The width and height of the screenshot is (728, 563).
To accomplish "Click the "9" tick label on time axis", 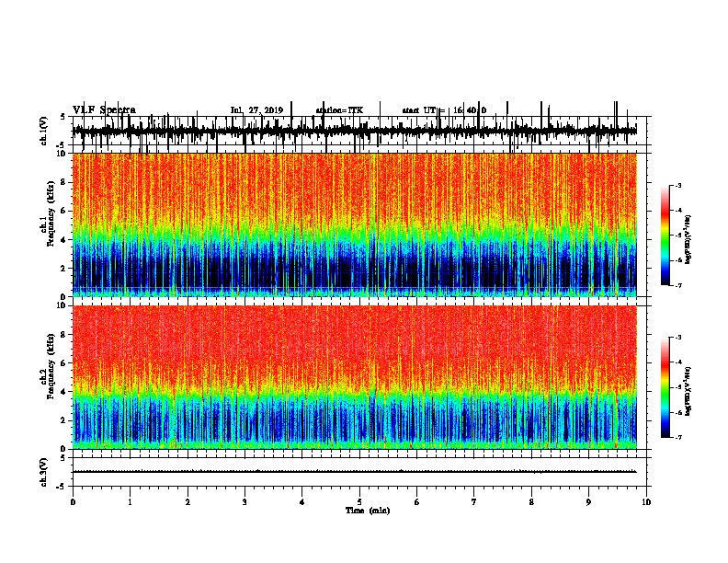I will pos(588,502).
